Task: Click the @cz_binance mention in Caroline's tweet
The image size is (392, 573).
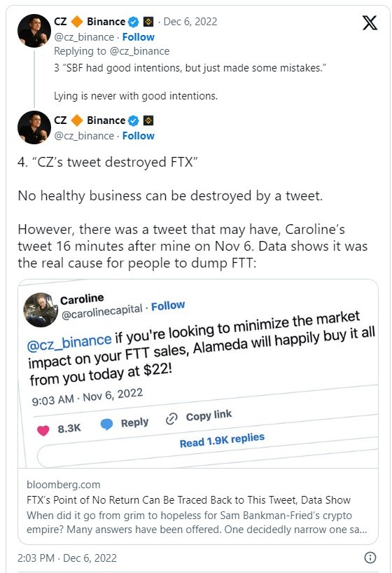Action: [69, 342]
